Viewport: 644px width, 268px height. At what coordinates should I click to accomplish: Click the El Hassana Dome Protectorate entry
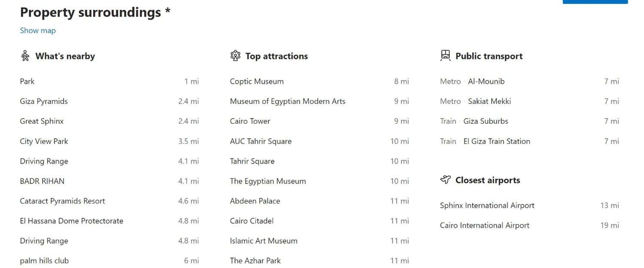[72, 221]
